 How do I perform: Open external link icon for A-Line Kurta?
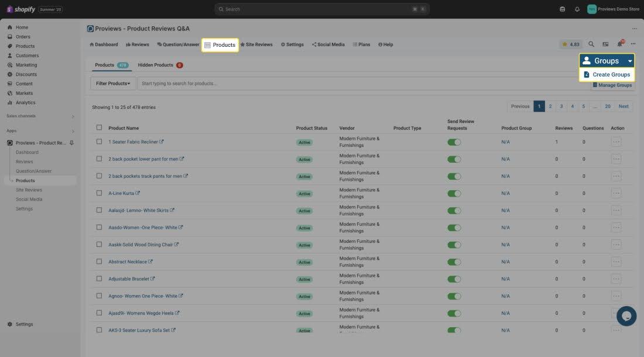click(x=138, y=193)
